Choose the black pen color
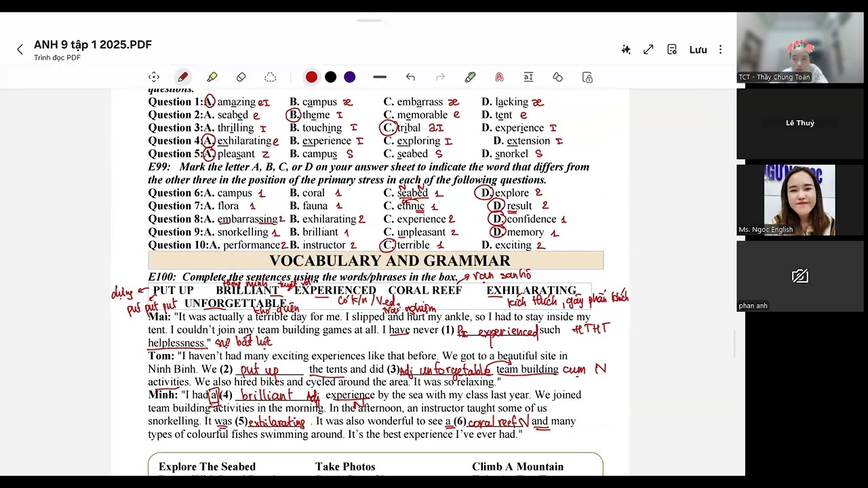The image size is (868, 488). coord(330,77)
